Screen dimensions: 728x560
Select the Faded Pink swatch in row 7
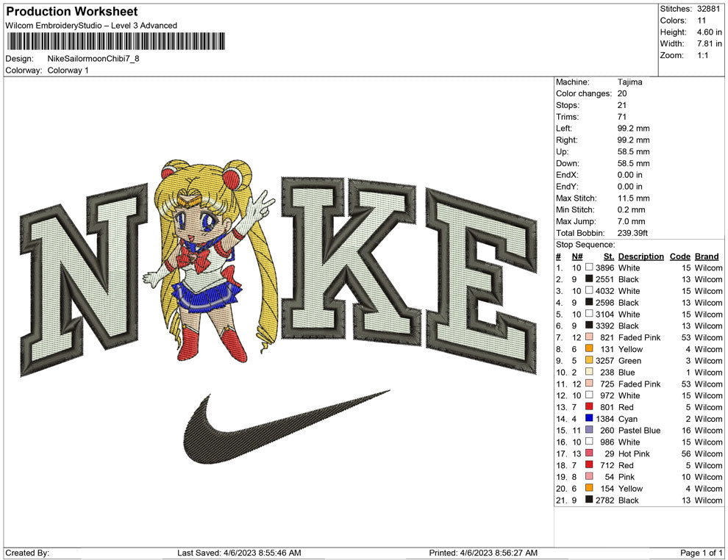589,337
